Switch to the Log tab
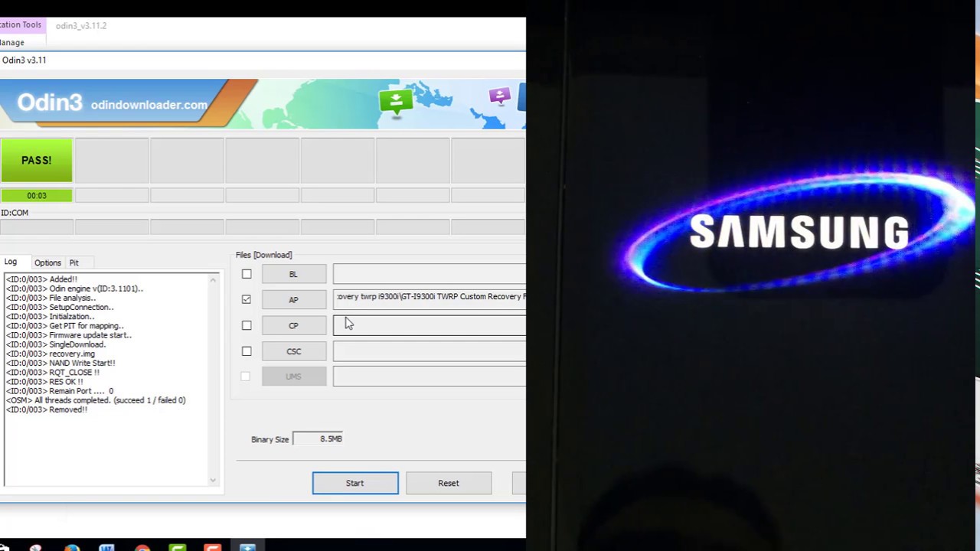 (11, 262)
